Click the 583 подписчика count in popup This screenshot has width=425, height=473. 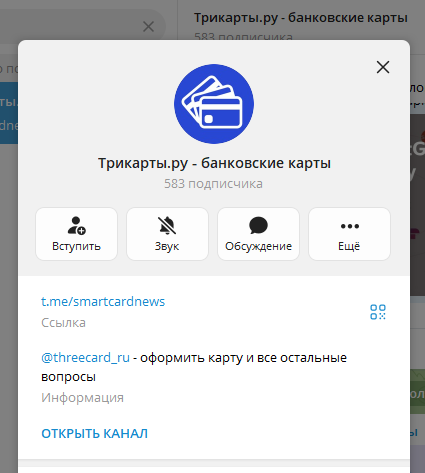click(213, 184)
